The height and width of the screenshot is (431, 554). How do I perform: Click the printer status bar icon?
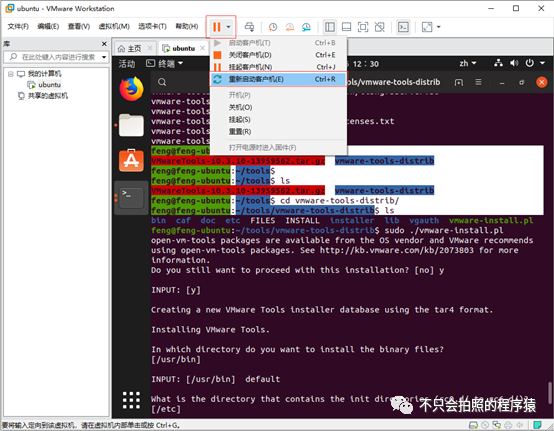pos(508,425)
